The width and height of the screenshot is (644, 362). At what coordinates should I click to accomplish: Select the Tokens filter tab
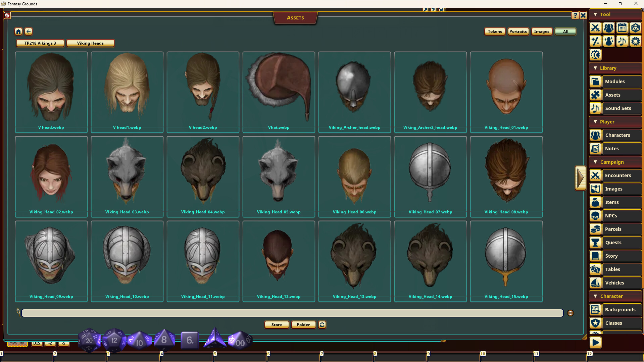494,31
